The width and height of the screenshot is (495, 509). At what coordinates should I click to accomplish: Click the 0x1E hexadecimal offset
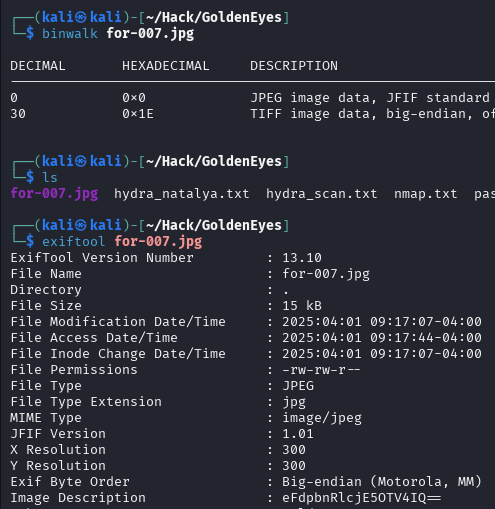[x=138, y=114]
